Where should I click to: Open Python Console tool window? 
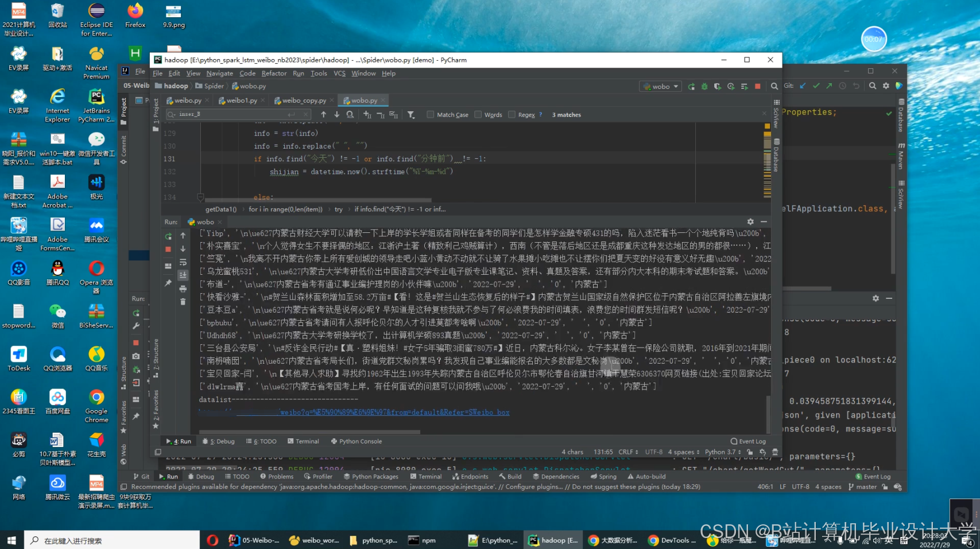tap(356, 441)
